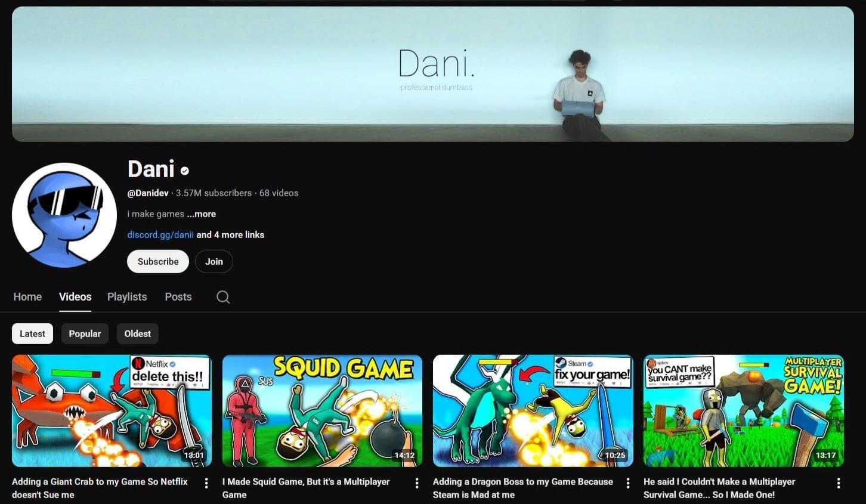This screenshot has height=504, width=866.
Task: Select the Latest sort filter
Action: [32, 334]
